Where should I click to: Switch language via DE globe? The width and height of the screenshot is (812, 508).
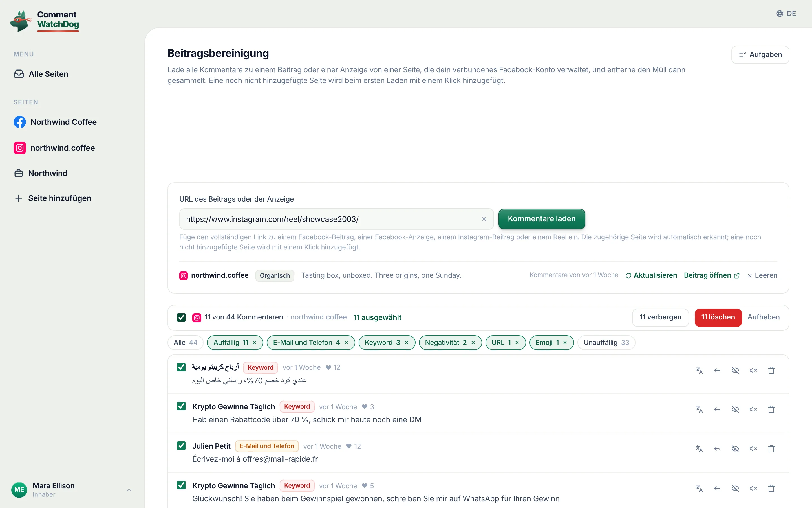[x=786, y=14]
